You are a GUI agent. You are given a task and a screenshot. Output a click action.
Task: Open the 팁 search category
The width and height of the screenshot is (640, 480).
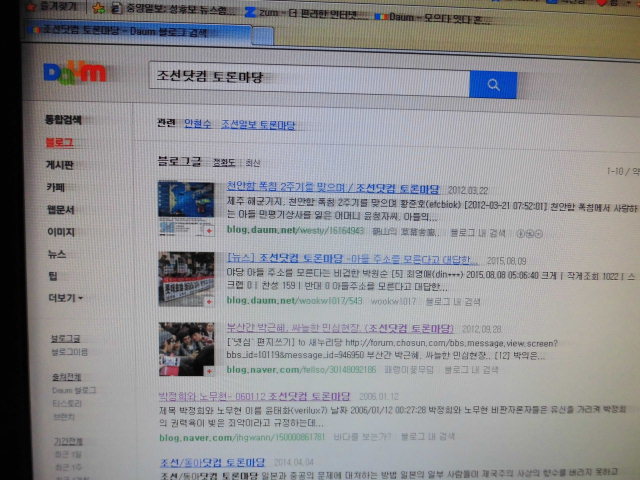pyautogui.click(x=53, y=276)
